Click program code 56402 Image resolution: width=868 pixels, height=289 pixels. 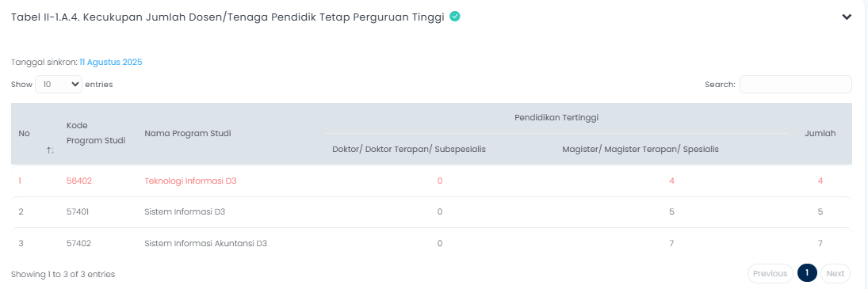pyautogui.click(x=78, y=181)
